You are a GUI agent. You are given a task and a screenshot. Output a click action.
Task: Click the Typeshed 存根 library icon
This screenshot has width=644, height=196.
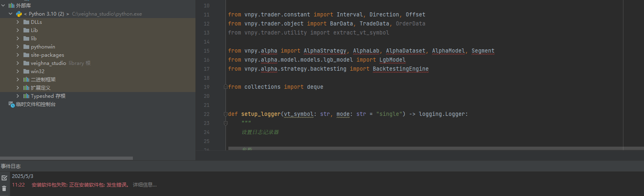point(26,96)
